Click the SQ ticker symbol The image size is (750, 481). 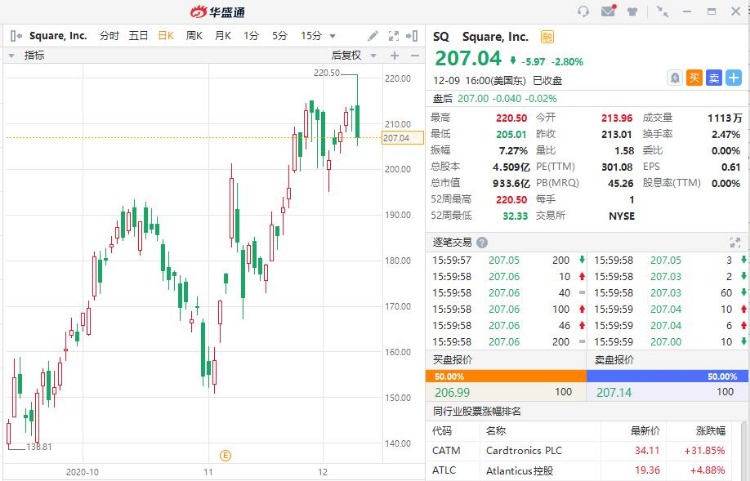[x=441, y=37]
